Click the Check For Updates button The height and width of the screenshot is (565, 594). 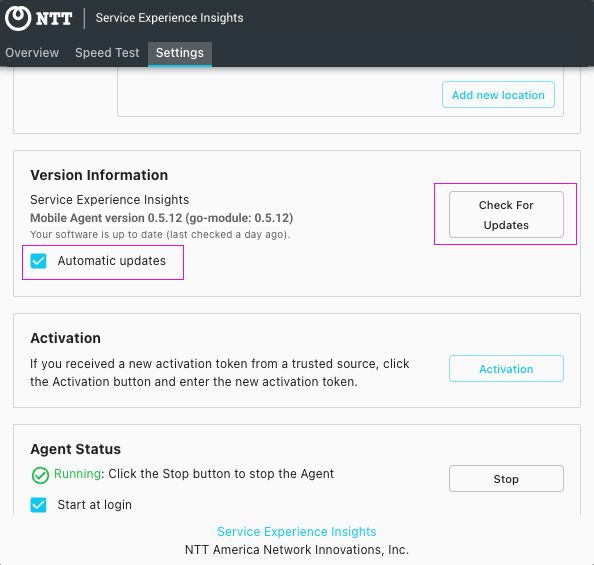[x=506, y=215]
